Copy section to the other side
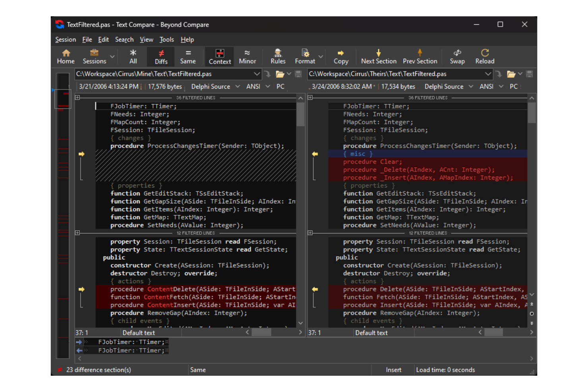The image size is (588, 392). [x=341, y=56]
